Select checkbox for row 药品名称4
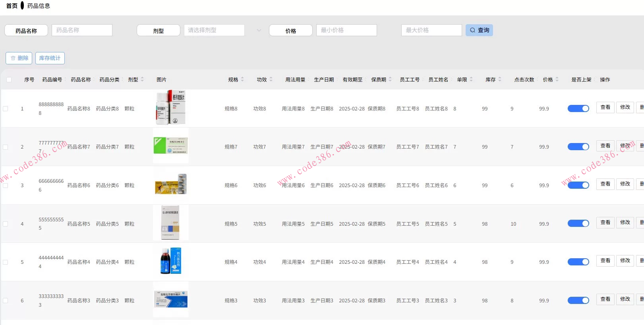Screen dimensions: 644x325 [x=6, y=262]
